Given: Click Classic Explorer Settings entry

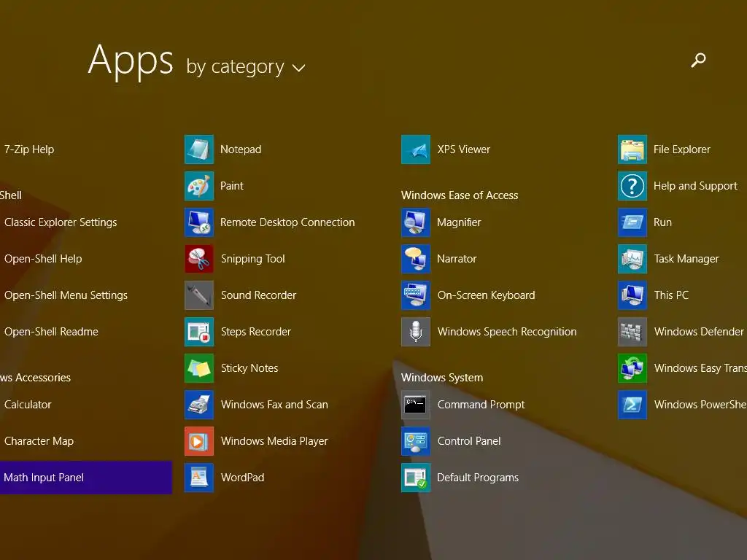Looking at the screenshot, I should [x=61, y=222].
